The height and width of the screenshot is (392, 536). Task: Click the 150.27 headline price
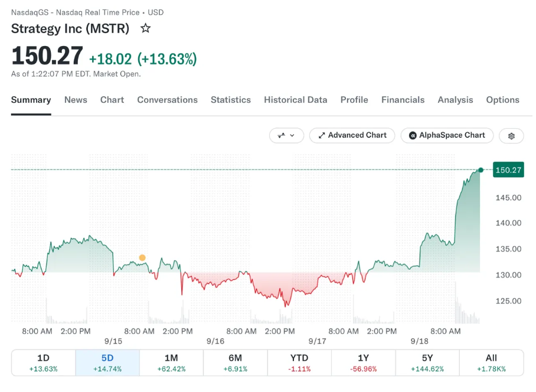pyautogui.click(x=47, y=55)
